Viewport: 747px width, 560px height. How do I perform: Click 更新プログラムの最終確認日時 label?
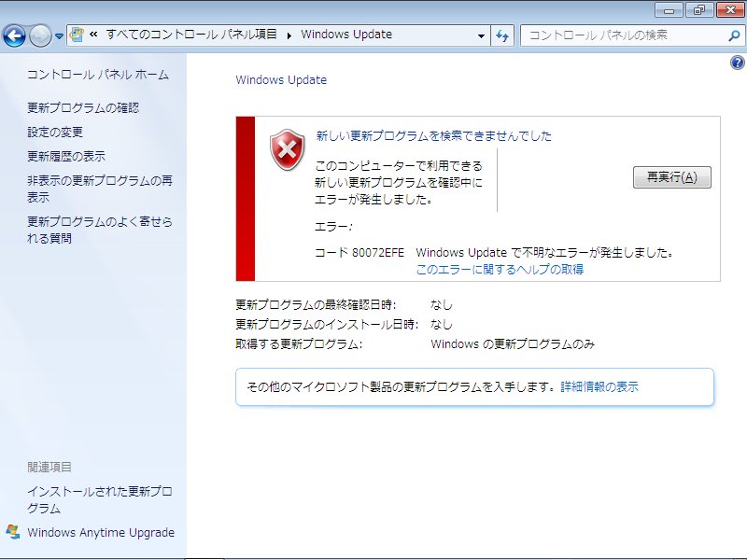pos(316,305)
